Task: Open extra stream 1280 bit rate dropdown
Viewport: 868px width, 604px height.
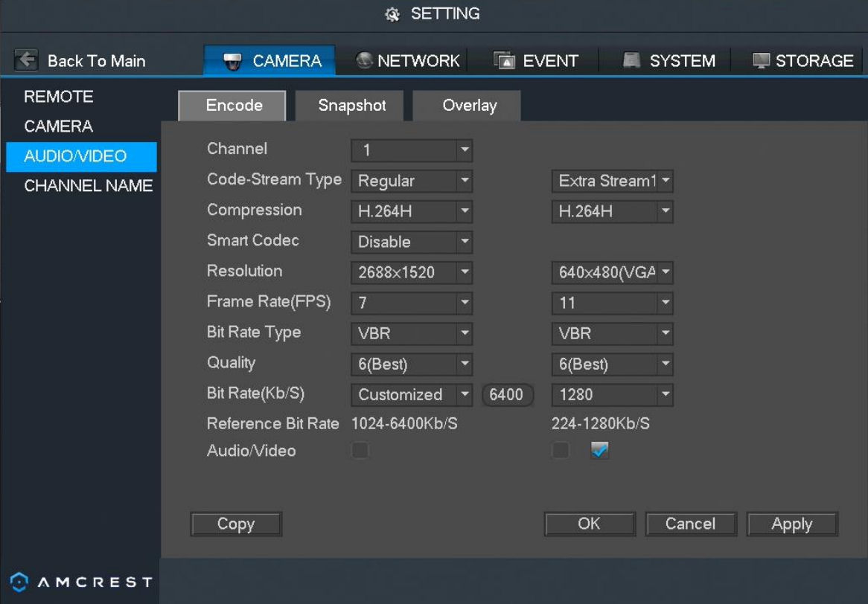Action: click(612, 395)
